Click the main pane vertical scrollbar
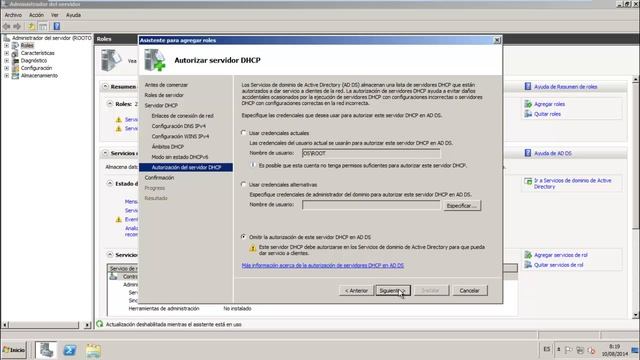The width and height of the screenshot is (640, 360). pos(636,197)
